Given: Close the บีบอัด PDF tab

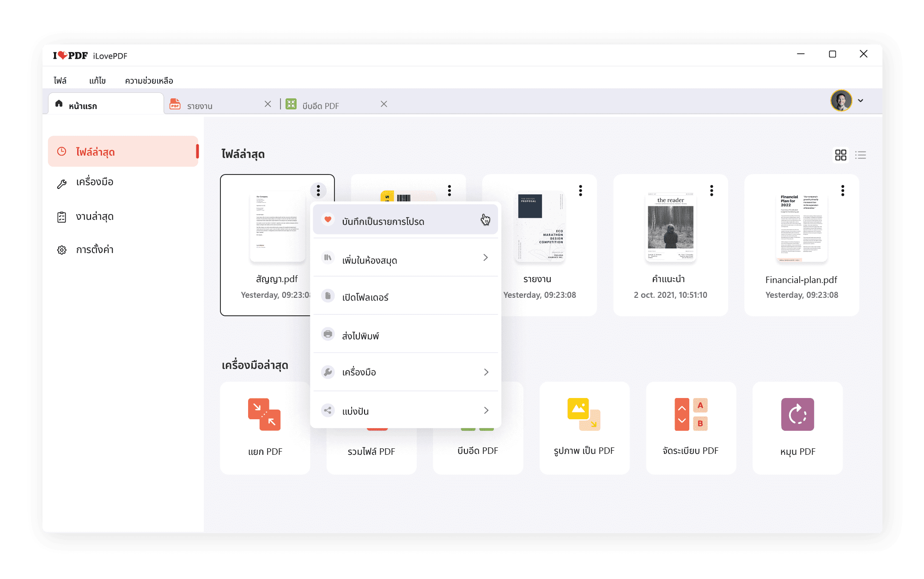Looking at the screenshot, I should [x=384, y=104].
